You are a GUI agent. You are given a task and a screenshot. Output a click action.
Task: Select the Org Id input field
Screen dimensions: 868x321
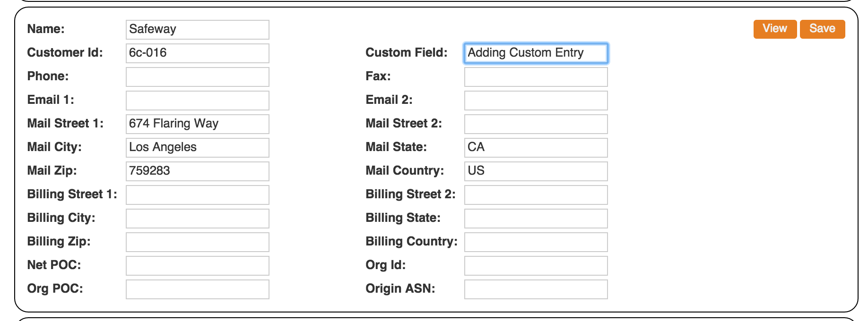coord(536,265)
